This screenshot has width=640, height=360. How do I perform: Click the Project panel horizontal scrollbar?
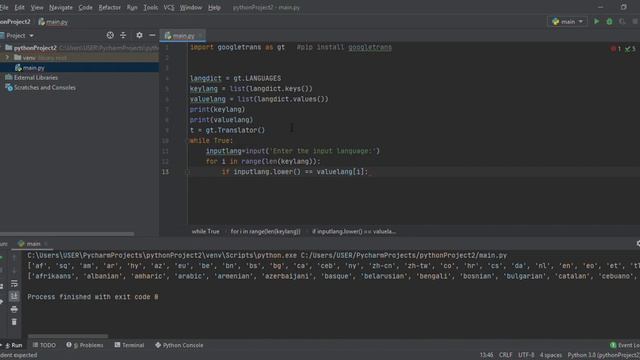[x=67, y=234]
